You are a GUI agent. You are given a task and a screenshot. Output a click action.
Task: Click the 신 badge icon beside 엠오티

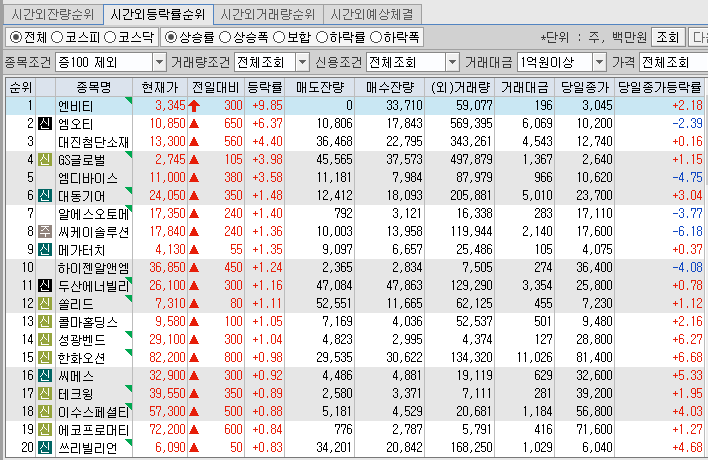(45, 123)
